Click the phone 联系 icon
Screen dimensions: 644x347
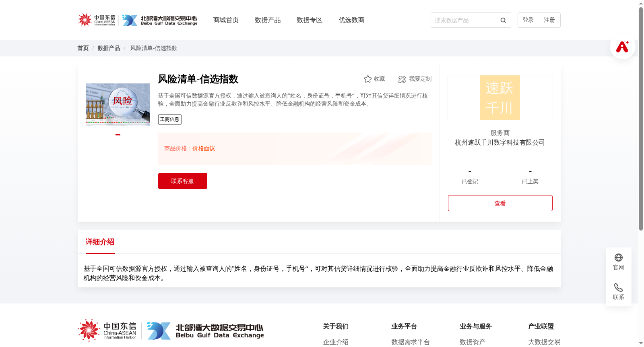tap(619, 287)
